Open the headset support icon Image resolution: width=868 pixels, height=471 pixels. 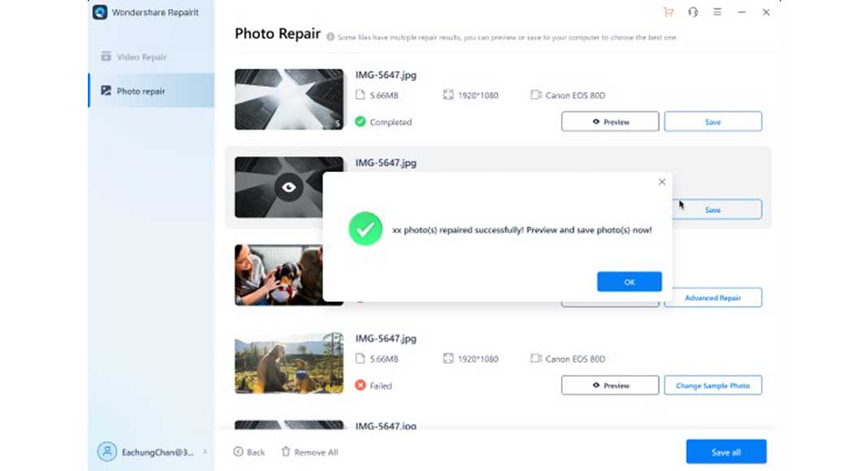693,12
